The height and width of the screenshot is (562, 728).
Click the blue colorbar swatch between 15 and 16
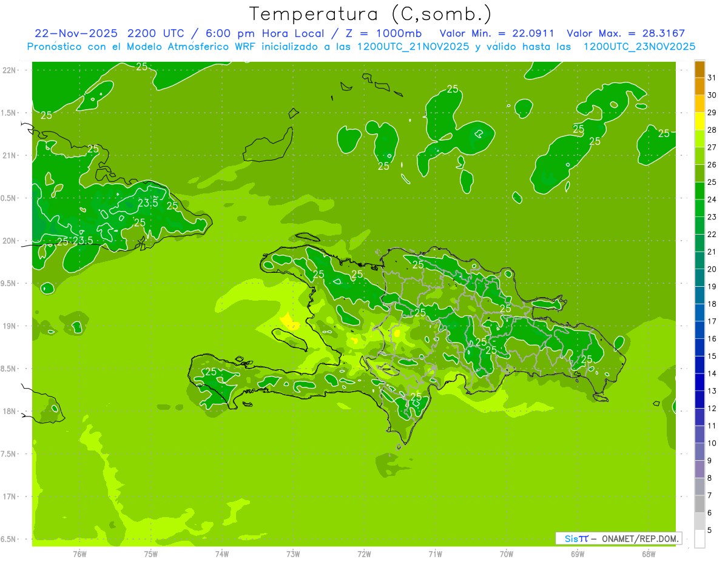(x=699, y=347)
